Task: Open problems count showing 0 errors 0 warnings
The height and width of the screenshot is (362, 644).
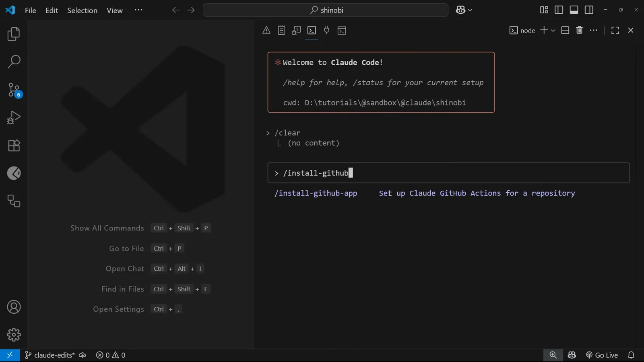Action: 111,355
